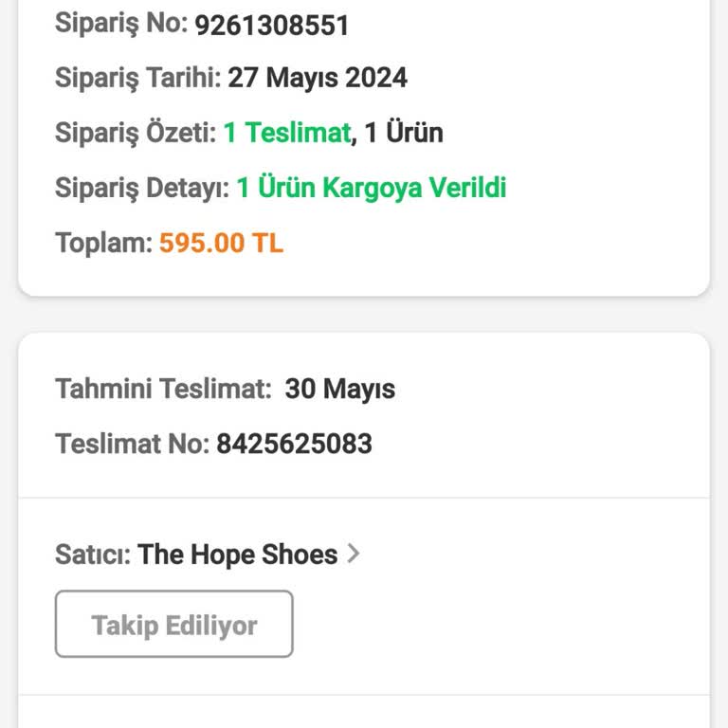Screen dimensions: 728x728
Task: Click the 595.00 TL total amount
Action: click(x=221, y=244)
